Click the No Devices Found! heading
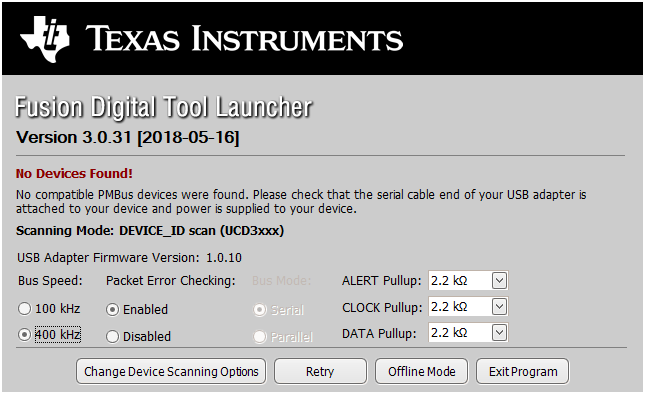 (74, 174)
